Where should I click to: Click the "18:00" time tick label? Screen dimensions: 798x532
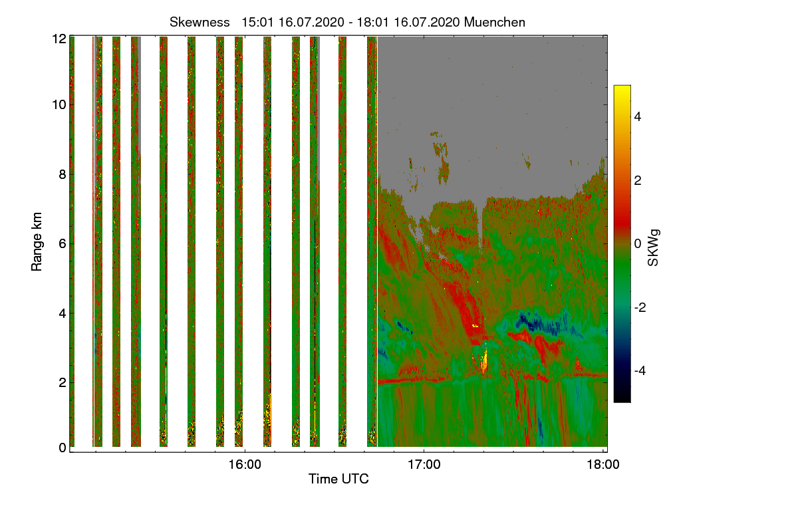tap(603, 465)
